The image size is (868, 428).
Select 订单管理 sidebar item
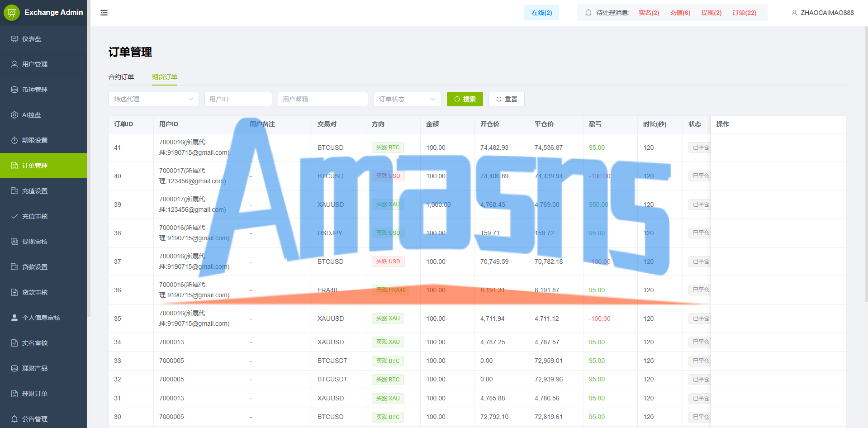pos(43,166)
